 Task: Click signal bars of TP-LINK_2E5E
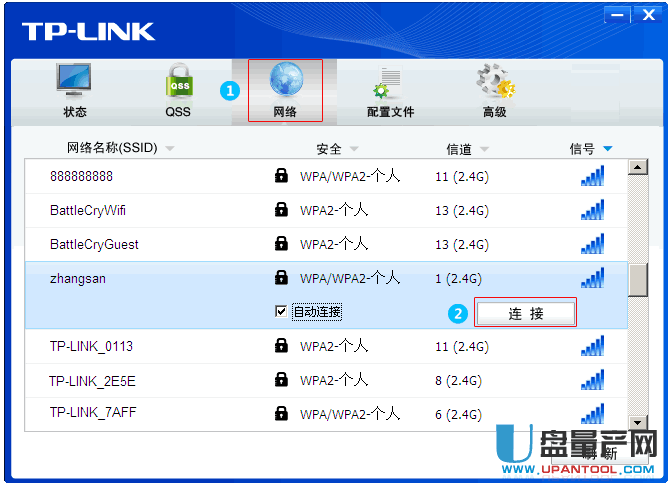pos(592,380)
